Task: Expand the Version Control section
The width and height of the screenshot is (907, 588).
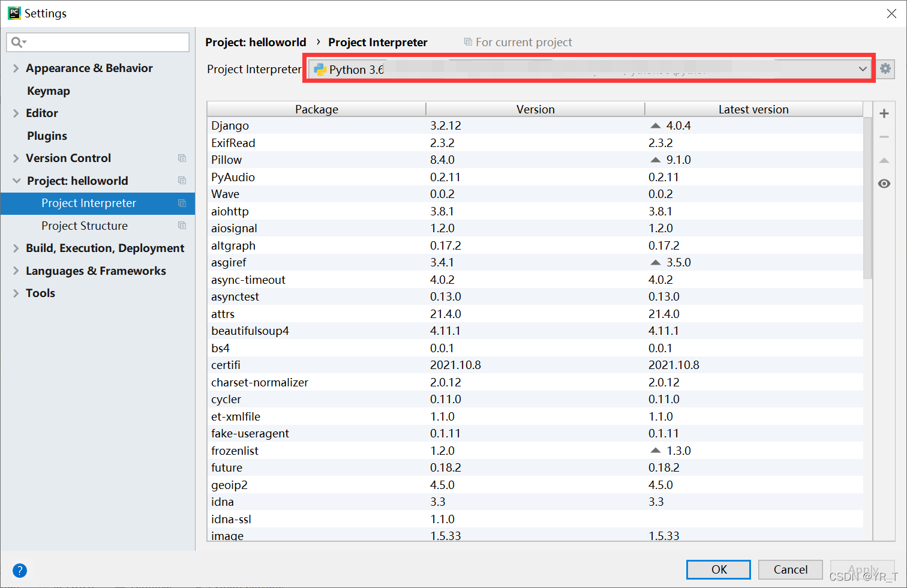Action: pos(16,158)
